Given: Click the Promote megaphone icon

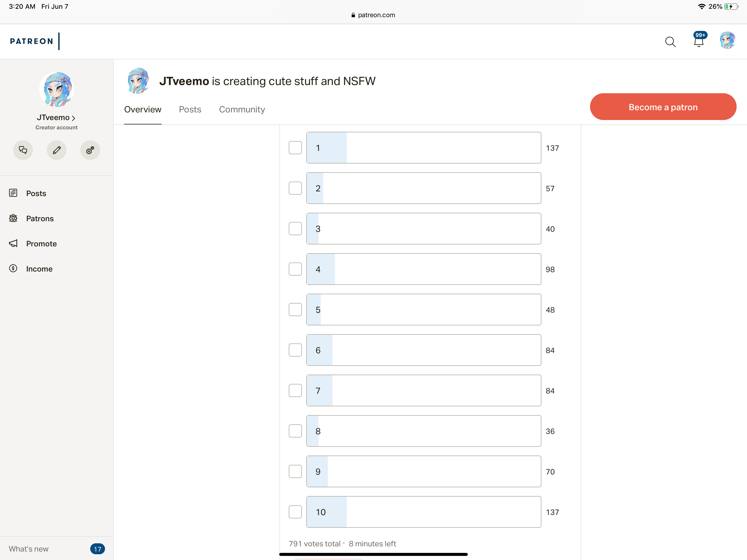Looking at the screenshot, I should tap(13, 243).
